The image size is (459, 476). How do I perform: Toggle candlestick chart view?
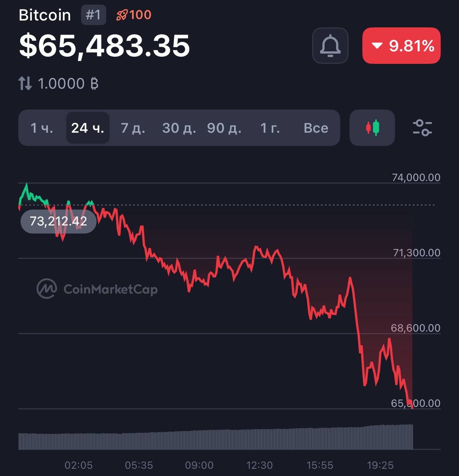[x=372, y=128]
